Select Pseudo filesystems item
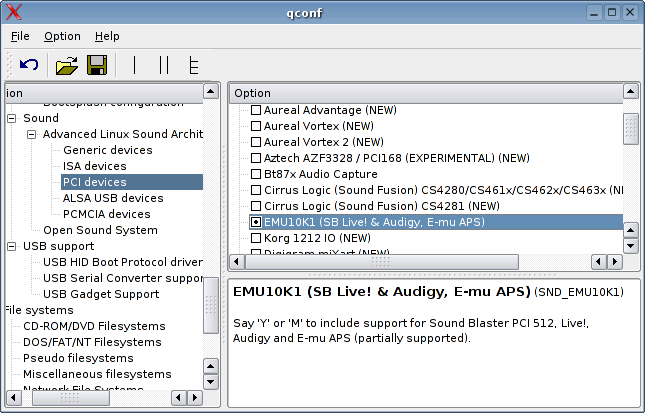 point(78,358)
